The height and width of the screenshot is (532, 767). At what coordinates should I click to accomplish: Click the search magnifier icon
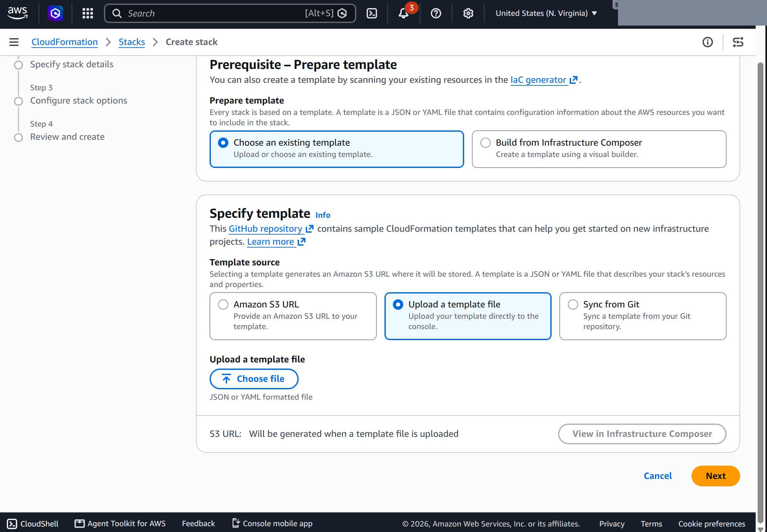(117, 13)
